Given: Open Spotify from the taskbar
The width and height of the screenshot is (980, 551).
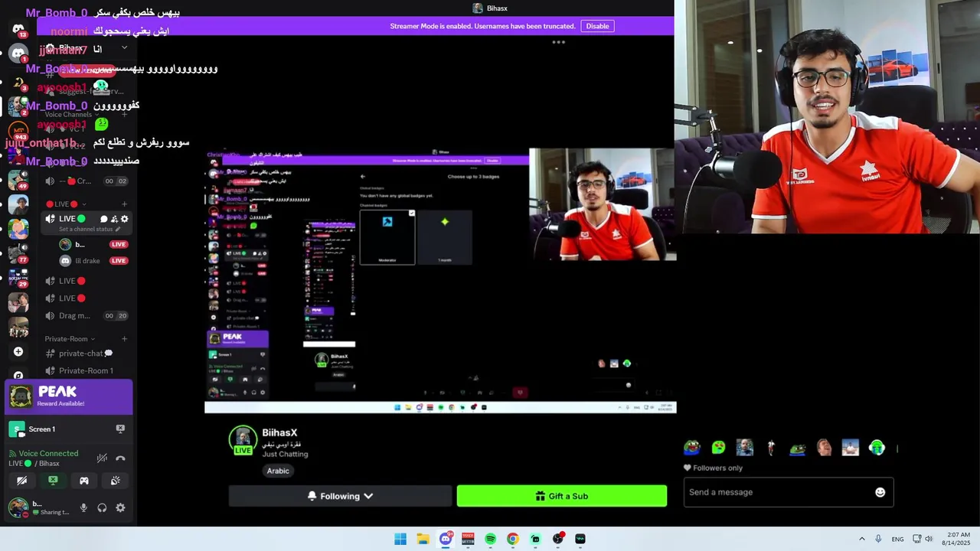Looking at the screenshot, I should (490, 539).
